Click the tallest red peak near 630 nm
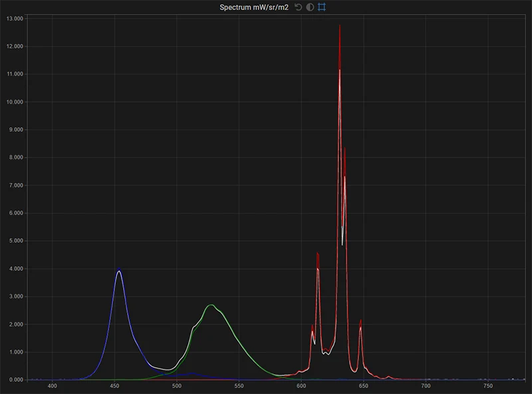 click(340, 26)
